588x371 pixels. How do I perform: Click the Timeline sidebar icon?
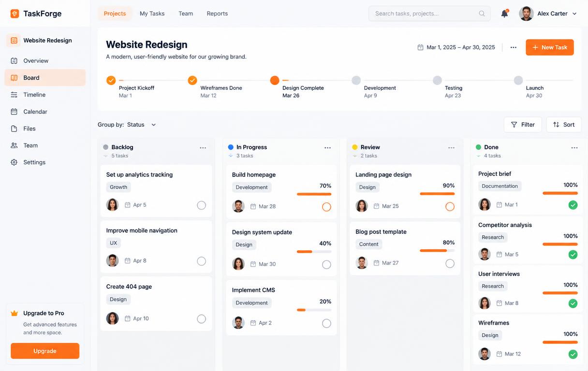(x=14, y=95)
